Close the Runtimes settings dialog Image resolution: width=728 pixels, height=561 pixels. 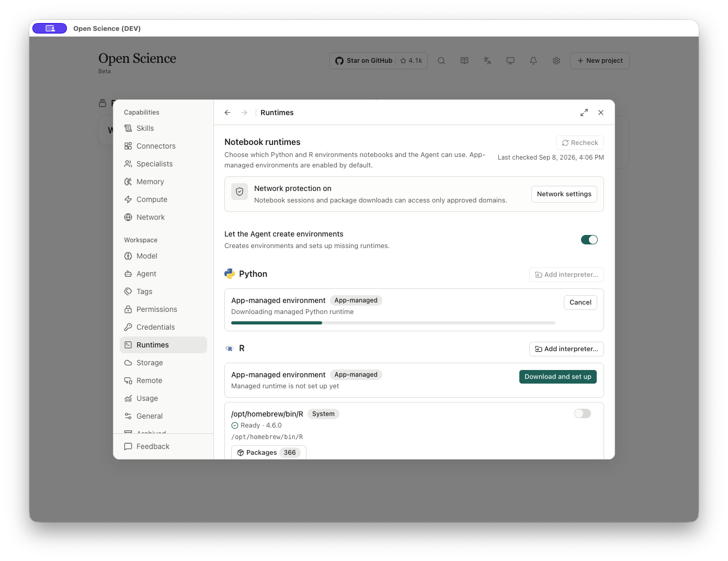(601, 113)
